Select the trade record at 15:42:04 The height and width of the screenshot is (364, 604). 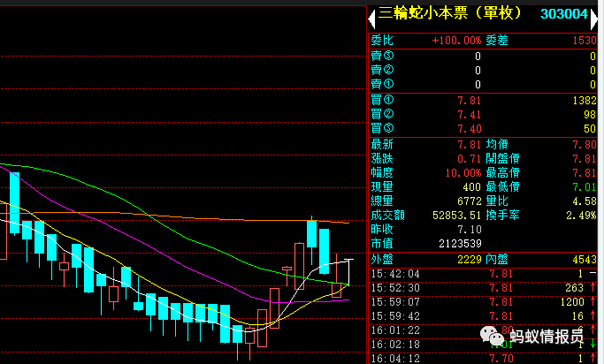pyautogui.click(x=483, y=274)
